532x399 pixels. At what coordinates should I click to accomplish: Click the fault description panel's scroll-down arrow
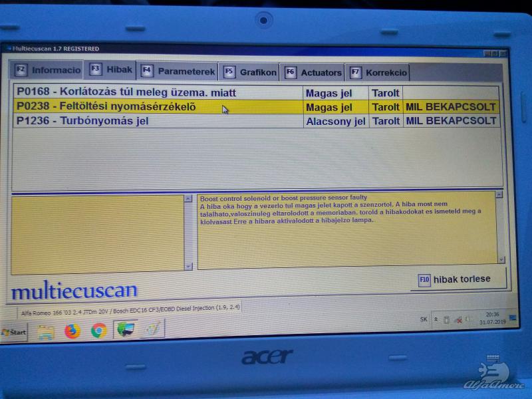tap(501, 260)
